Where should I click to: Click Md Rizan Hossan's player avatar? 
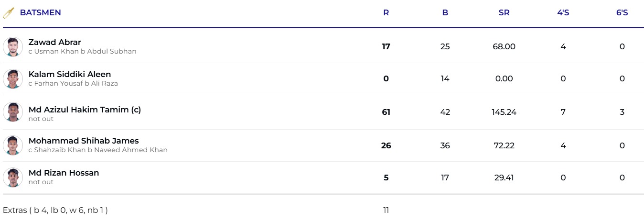click(13, 178)
